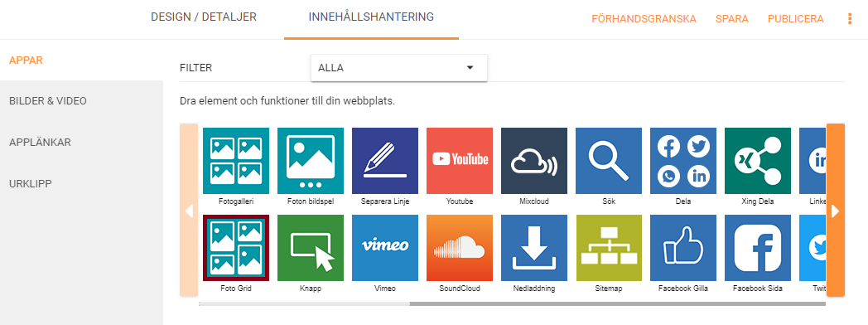The image size is (868, 325).
Task: Click FÖRHANDSGRANSKA to preview
Action: point(644,19)
